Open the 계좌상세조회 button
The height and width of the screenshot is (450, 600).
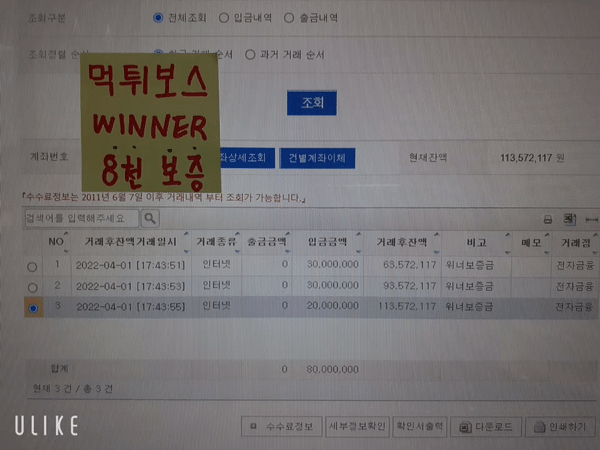coord(247,158)
